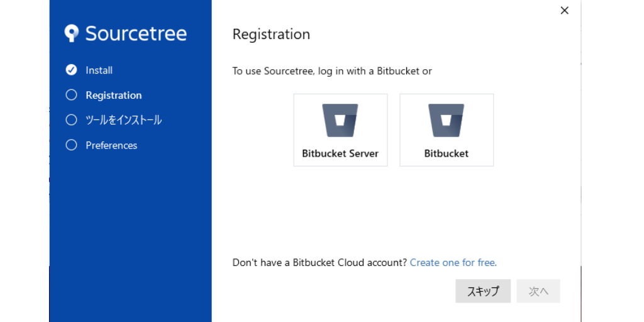Open the Install step label
The height and width of the screenshot is (322, 644).
point(99,70)
